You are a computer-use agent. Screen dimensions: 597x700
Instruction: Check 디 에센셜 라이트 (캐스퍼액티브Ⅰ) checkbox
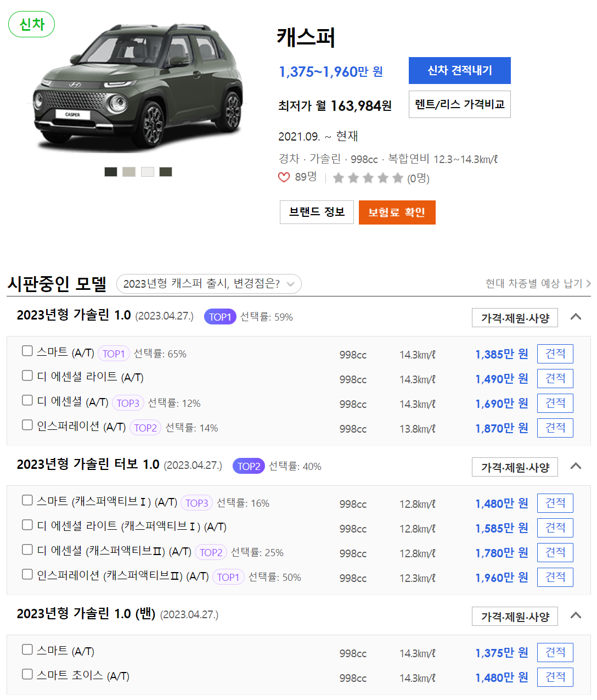27,525
